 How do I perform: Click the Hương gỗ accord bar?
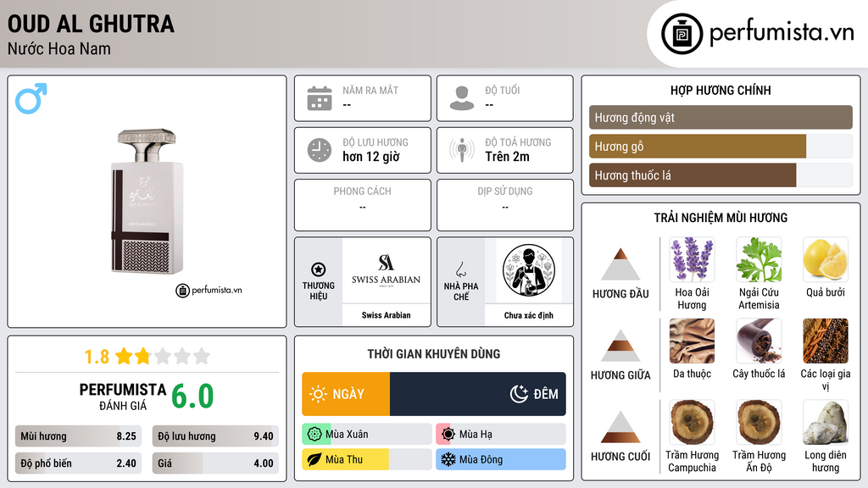click(721, 146)
